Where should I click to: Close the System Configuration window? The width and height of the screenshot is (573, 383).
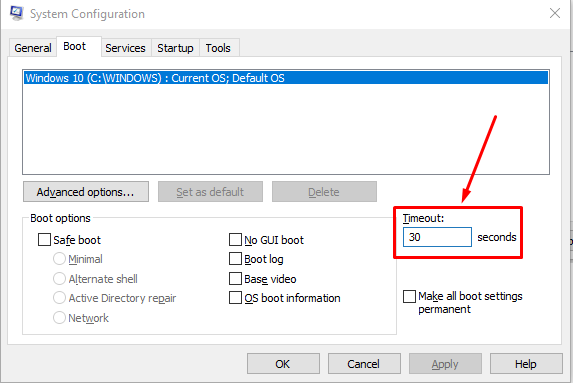[555, 13]
